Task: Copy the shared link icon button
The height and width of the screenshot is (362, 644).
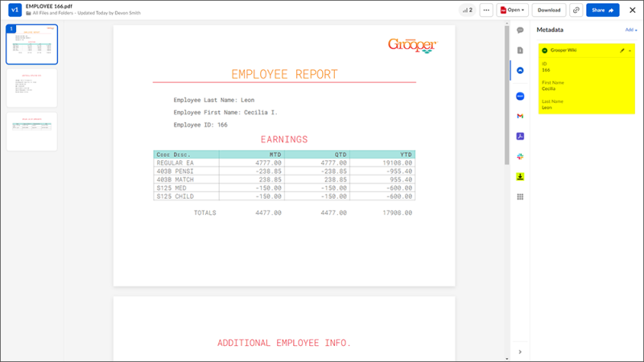Action: [x=576, y=10]
